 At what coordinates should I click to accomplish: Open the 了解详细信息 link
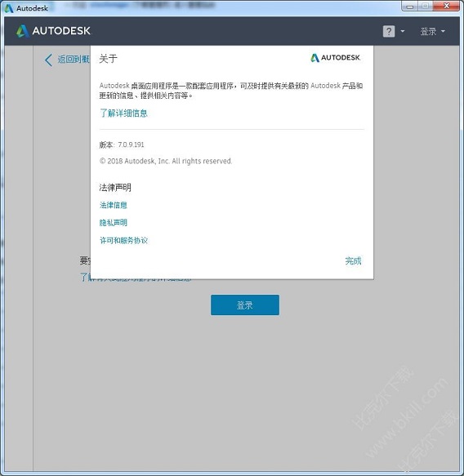[x=123, y=113]
